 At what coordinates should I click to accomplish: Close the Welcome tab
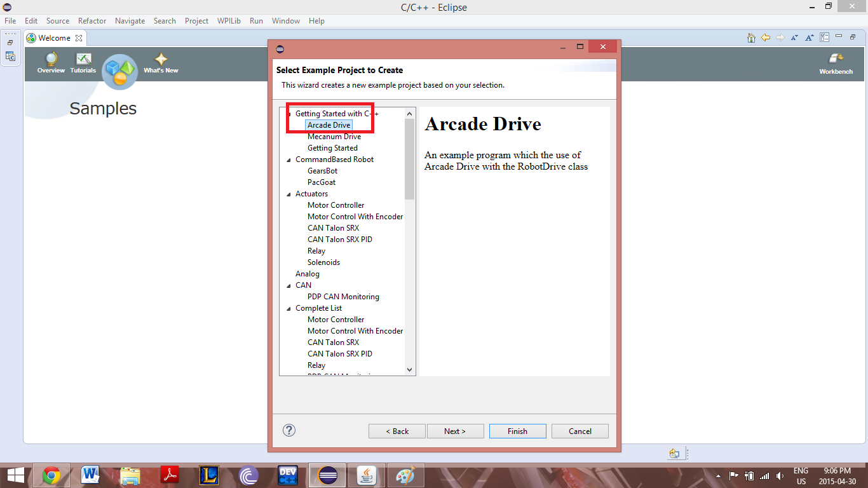pyautogui.click(x=79, y=38)
